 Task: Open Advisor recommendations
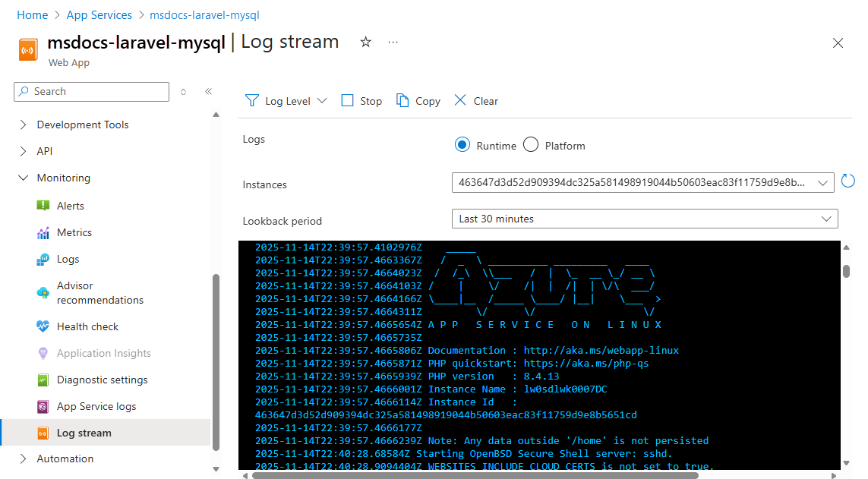click(99, 292)
